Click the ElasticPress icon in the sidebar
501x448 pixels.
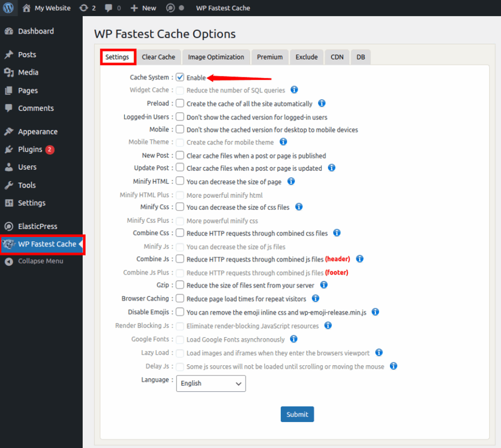pos(9,226)
